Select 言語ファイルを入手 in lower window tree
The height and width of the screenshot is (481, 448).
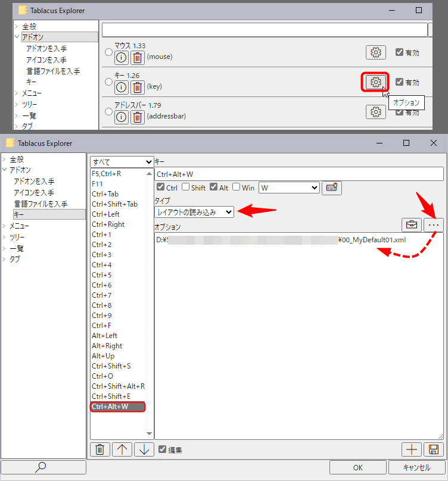41,204
